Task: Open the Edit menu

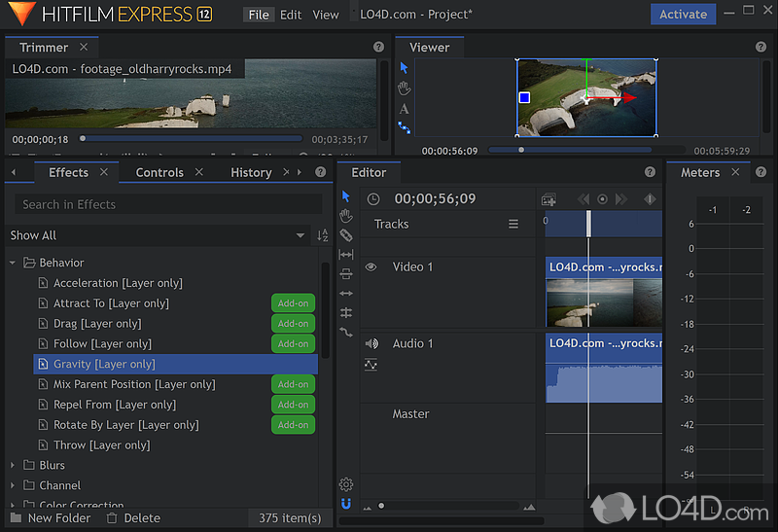Action: (x=291, y=15)
